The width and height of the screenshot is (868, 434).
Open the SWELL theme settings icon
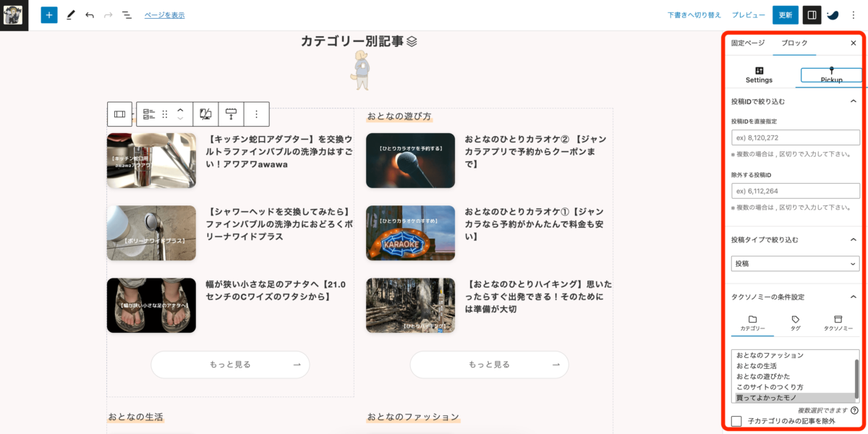tap(833, 14)
